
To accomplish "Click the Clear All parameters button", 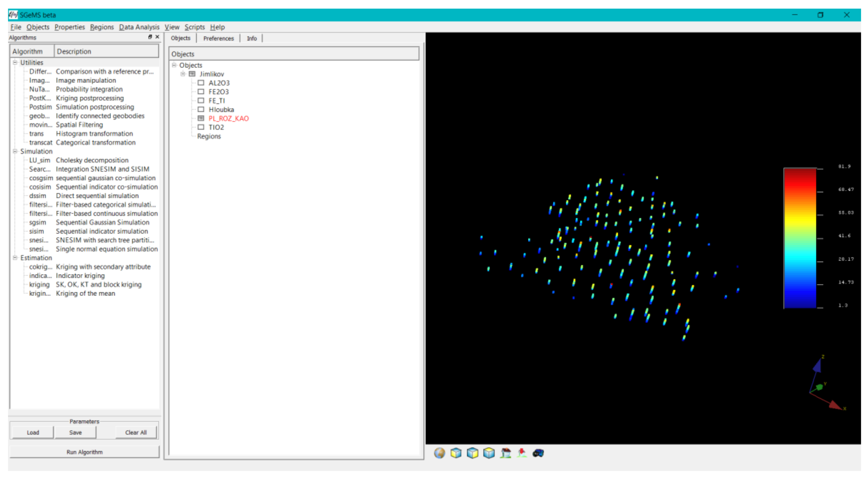I will (136, 432).
